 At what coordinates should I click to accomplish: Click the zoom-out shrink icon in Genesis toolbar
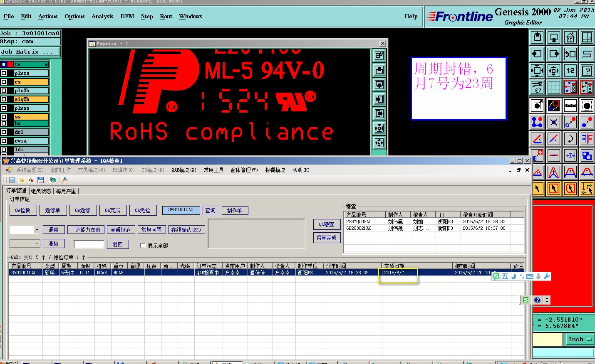[554, 71]
